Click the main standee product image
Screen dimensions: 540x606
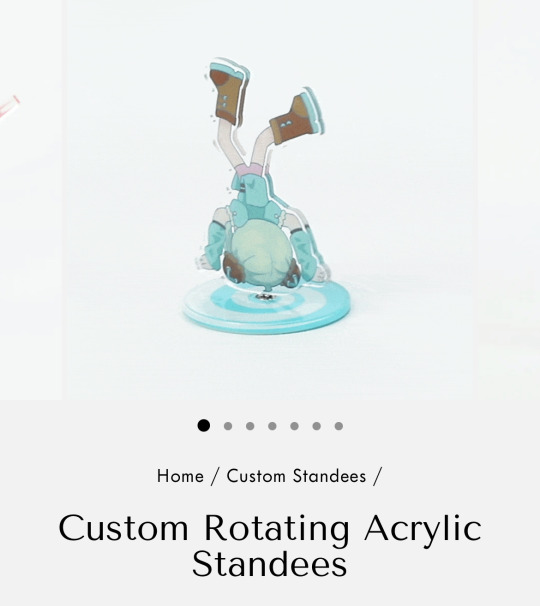click(269, 200)
